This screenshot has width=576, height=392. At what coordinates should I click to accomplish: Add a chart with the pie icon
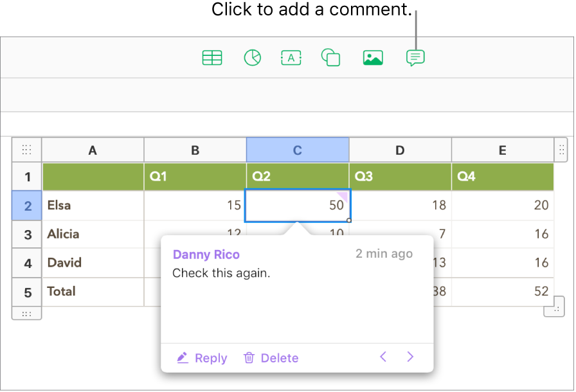pyautogui.click(x=253, y=58)
